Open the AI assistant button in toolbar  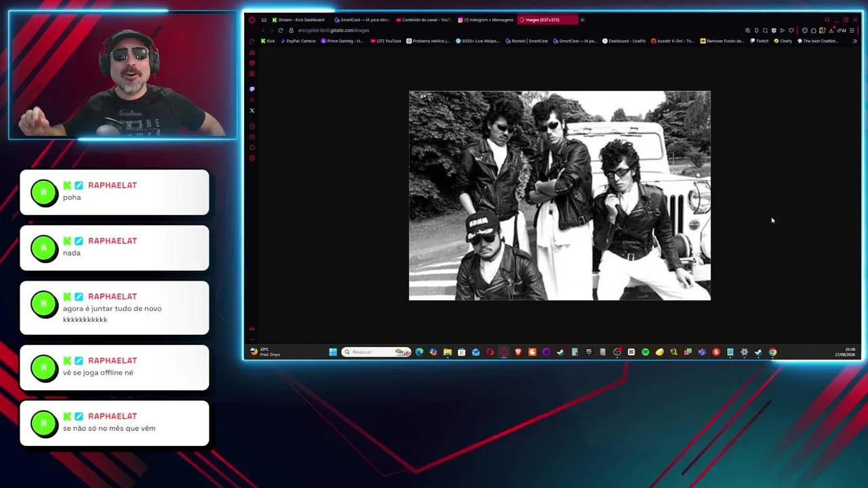tap(843, 30)
